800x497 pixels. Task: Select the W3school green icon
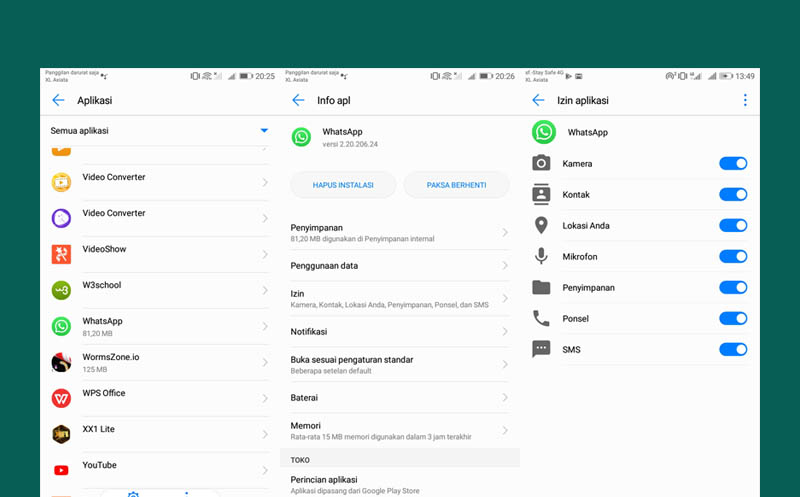[x=61, y=290]
